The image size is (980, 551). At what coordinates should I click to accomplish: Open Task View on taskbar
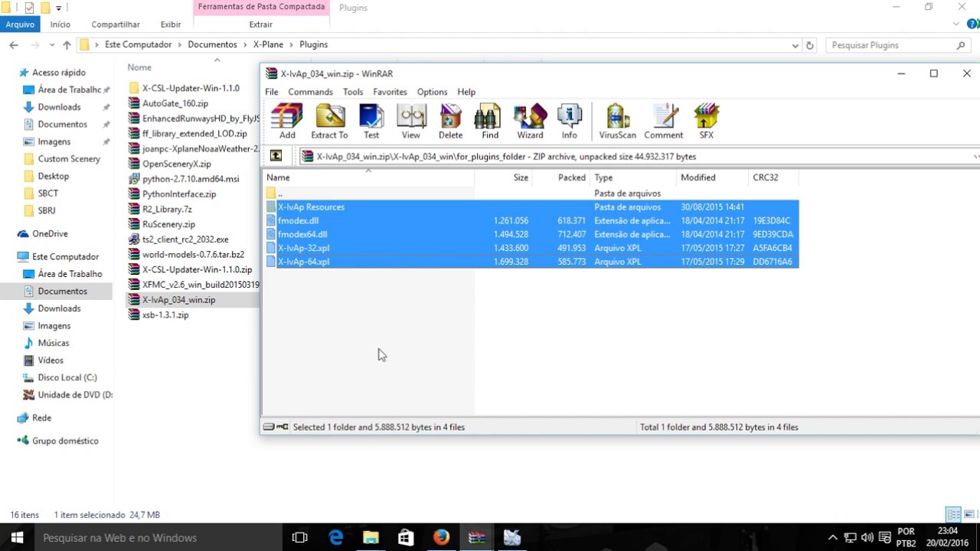tap(300, 537)
